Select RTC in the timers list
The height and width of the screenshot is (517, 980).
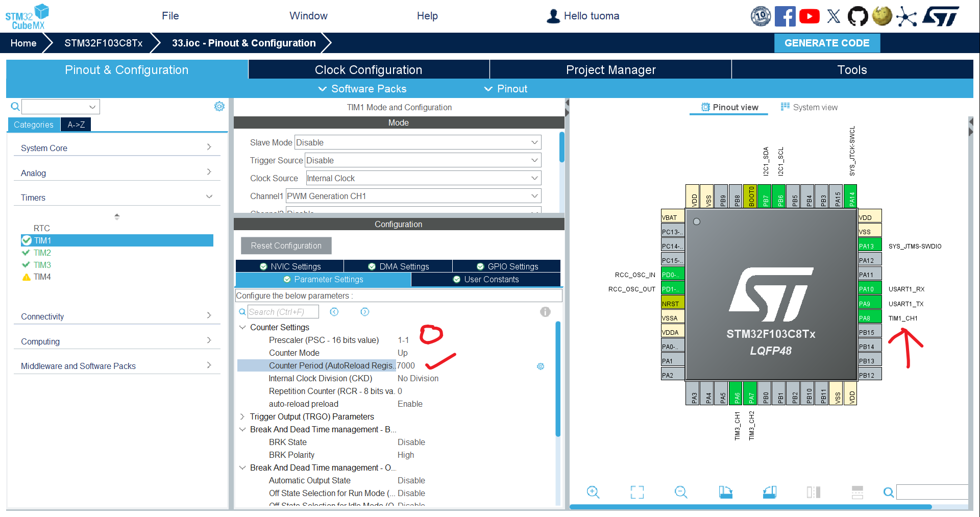pos(42,228)
